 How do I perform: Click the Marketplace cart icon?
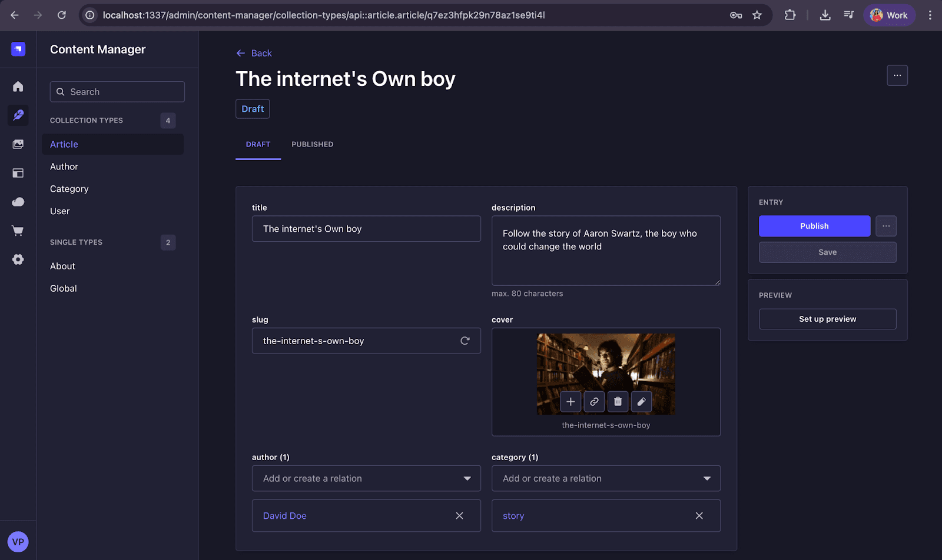coord(18,231)
